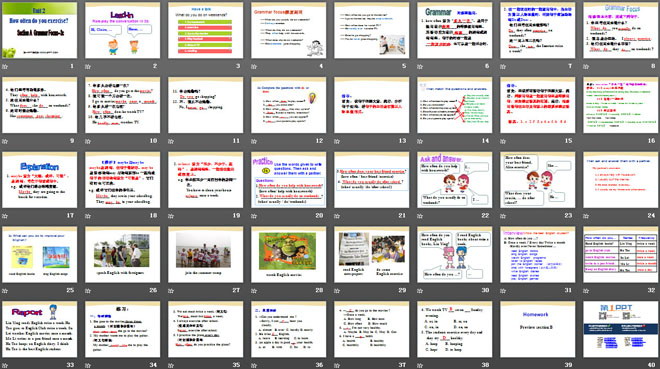
Task: Select slide 32 with the table
Action: (x=621, y=255)
